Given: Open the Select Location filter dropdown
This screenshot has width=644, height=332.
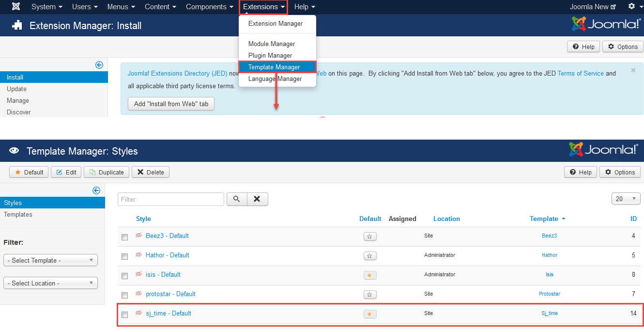Looking at the screenshot, I should [x=50, y=283].
